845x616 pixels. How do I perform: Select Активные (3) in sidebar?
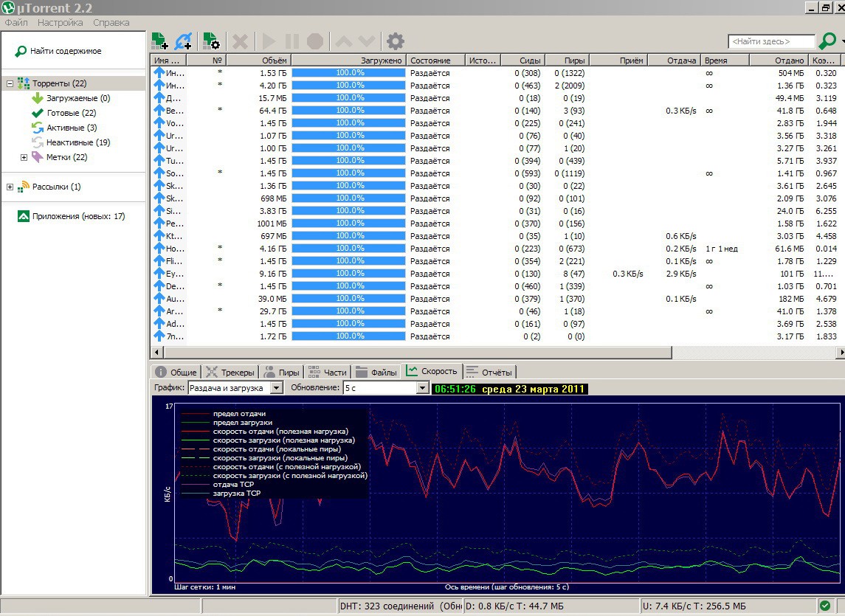[x=72, y=128]
